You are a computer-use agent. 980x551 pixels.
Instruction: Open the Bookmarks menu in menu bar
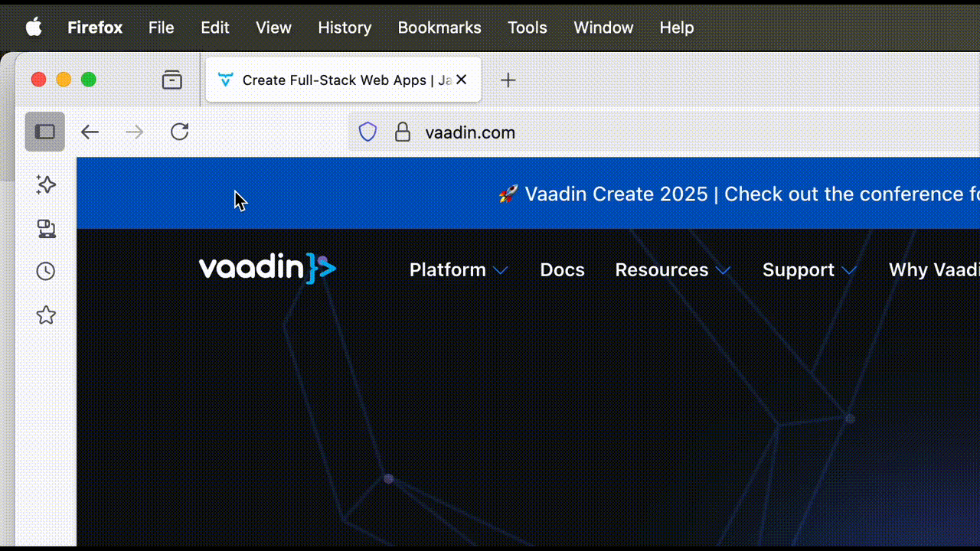pos(439,28)
